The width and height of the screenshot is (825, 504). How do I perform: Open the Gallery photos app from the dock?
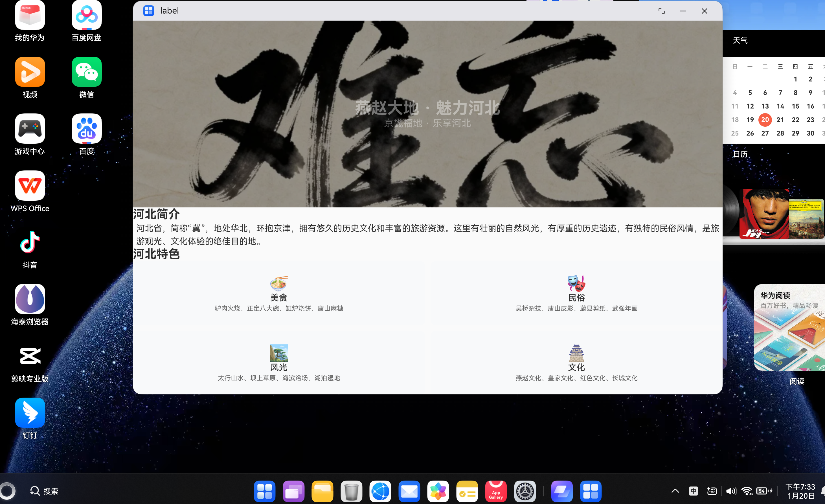[x=438, y=491]
